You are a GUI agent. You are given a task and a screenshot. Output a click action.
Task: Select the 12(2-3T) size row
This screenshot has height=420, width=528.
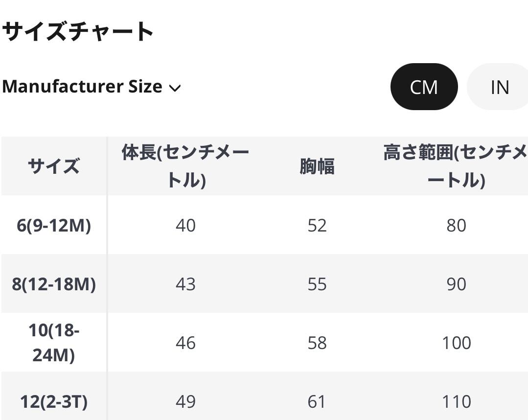[x=54, y=402]
